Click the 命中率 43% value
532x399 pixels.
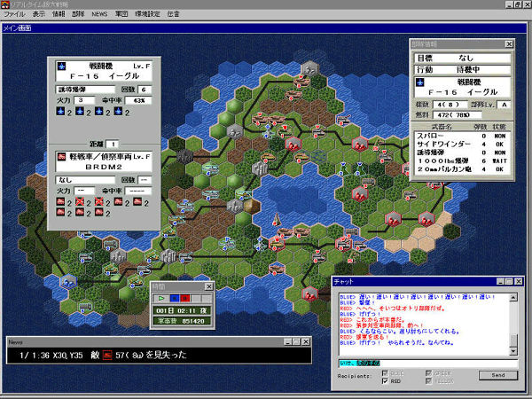click(x=138, y=100)
